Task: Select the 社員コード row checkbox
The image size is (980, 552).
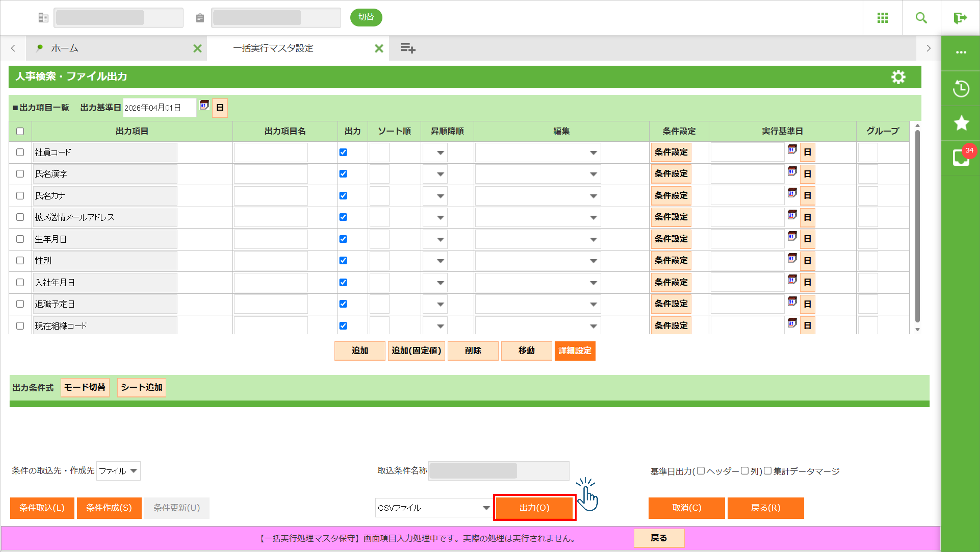Action: point(20,152)
